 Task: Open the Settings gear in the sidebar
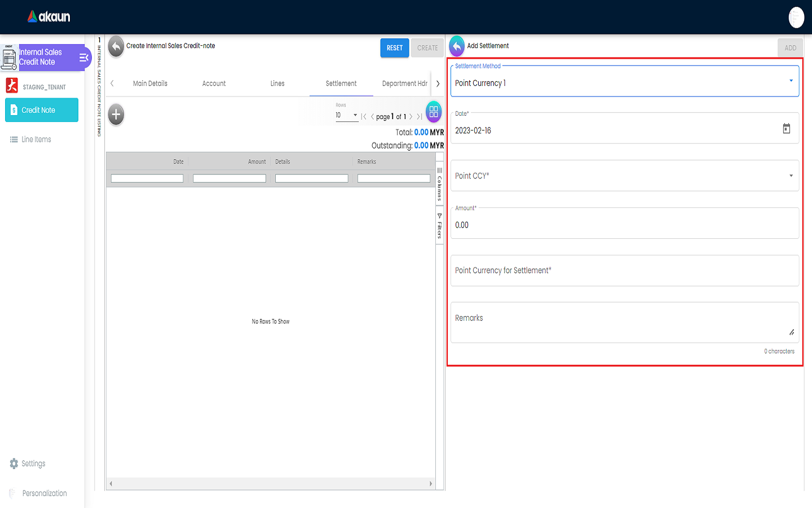[14, 463]
